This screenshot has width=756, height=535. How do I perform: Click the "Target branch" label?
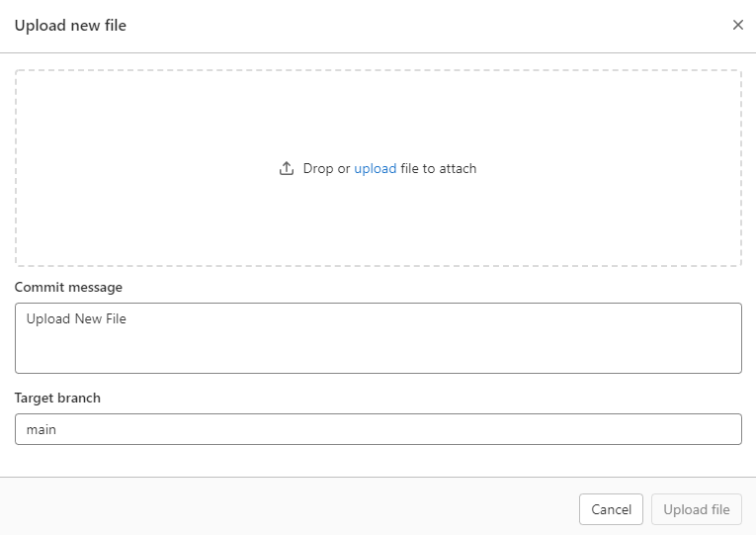tap(57, 398)
